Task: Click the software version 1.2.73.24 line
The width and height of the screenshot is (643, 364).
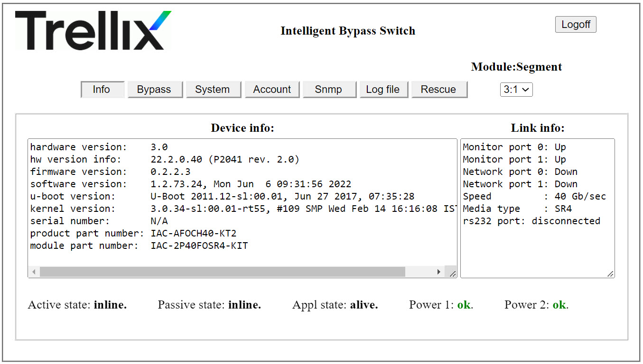Action: pyautogui.click(x=191, y=184)
